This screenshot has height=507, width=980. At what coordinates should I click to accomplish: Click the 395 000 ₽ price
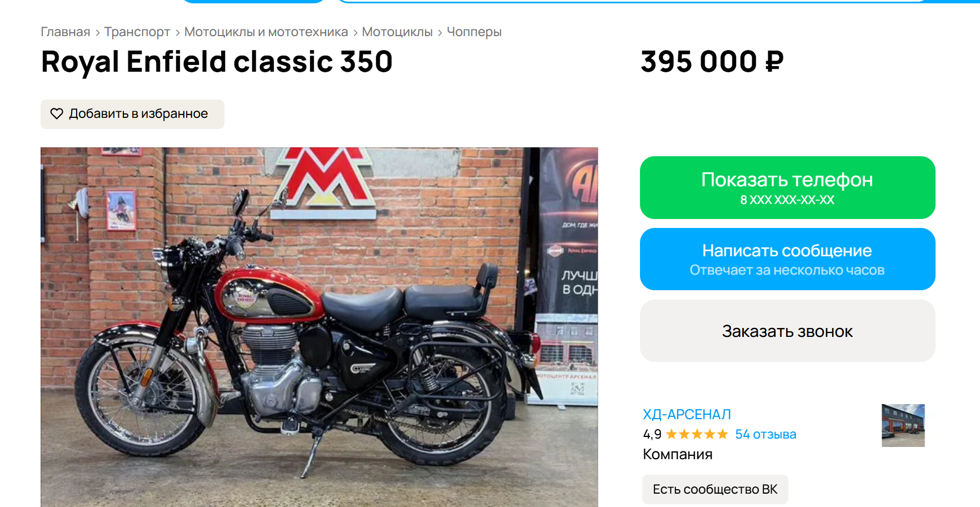coord(712,62)
